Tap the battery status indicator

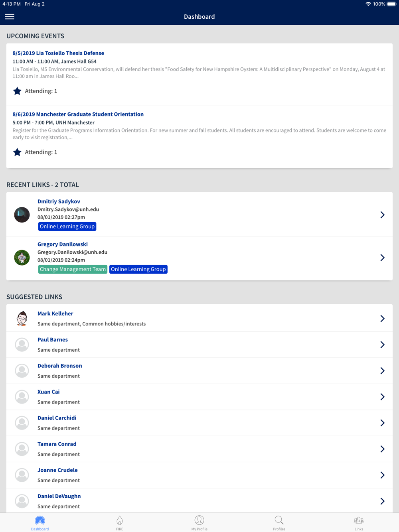(391, 4)
